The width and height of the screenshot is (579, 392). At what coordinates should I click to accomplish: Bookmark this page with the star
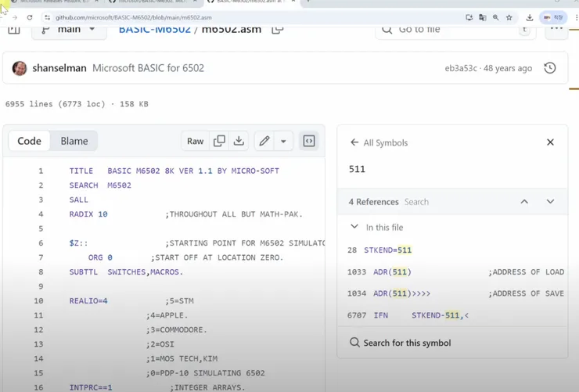[509, 17]
